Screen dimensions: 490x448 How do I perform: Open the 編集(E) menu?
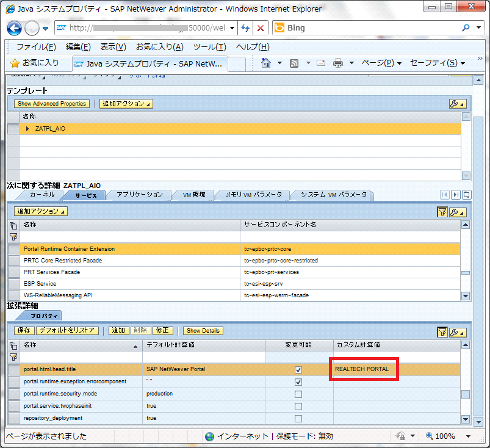[78, 47]
